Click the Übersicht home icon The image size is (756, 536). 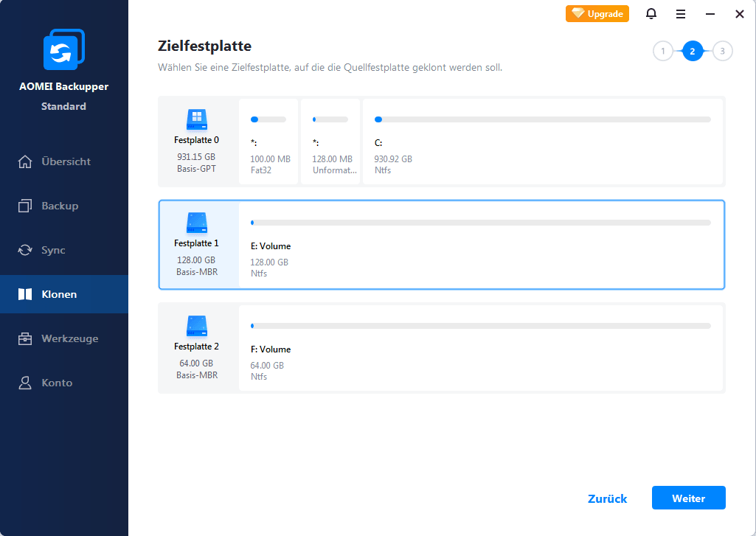tap(25, 161)
